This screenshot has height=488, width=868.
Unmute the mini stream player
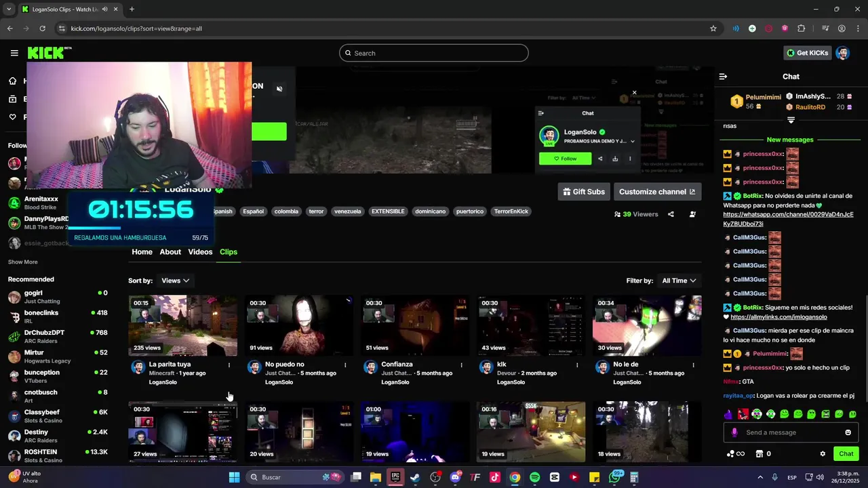pyautogui.click(x=279, y=89)
